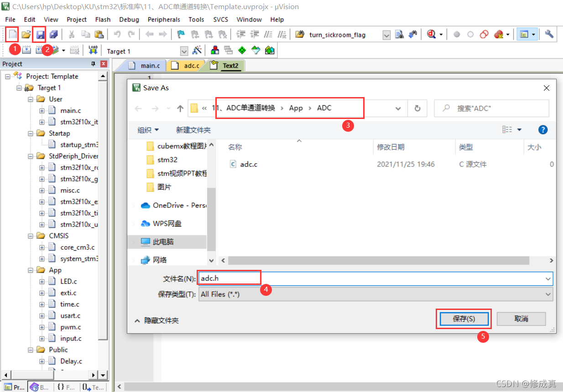
Task: Click Project panel scroll-up arrow
Action: [103, 76]
